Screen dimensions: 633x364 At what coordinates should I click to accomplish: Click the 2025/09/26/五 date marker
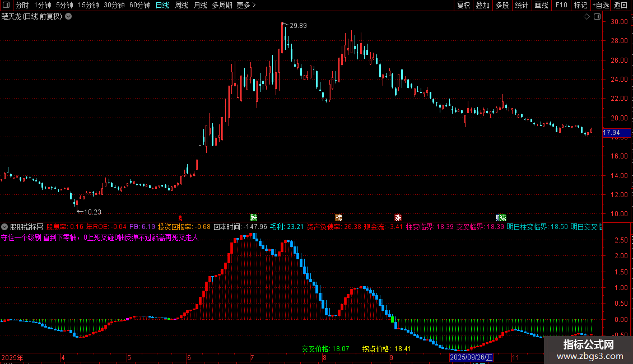point(472,357)
